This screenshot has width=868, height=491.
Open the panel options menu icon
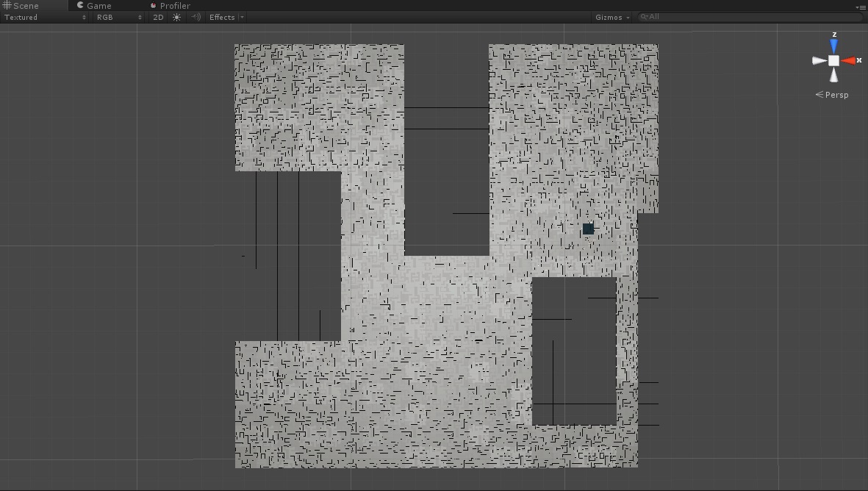861,7
